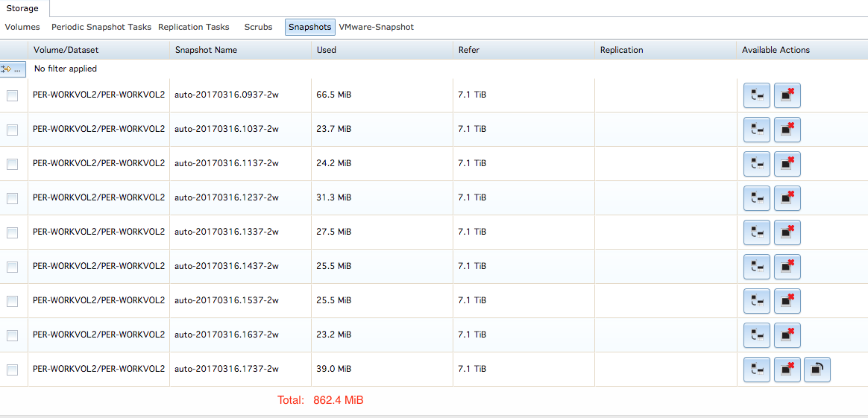Check the box for auto-20170316.1437-2w

[12, 267]
